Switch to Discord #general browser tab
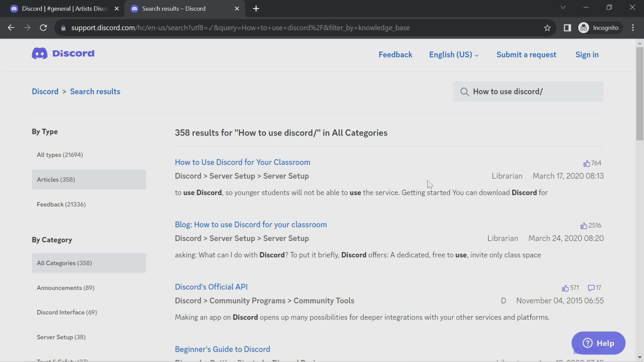 click(x=63, y=9)
